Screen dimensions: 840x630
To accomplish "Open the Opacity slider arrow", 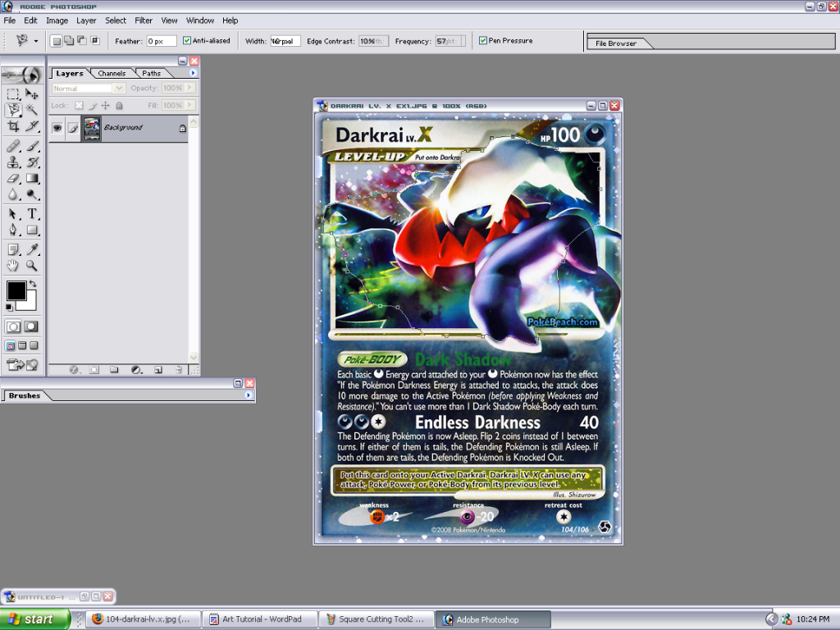I will (x=189, y=88).
